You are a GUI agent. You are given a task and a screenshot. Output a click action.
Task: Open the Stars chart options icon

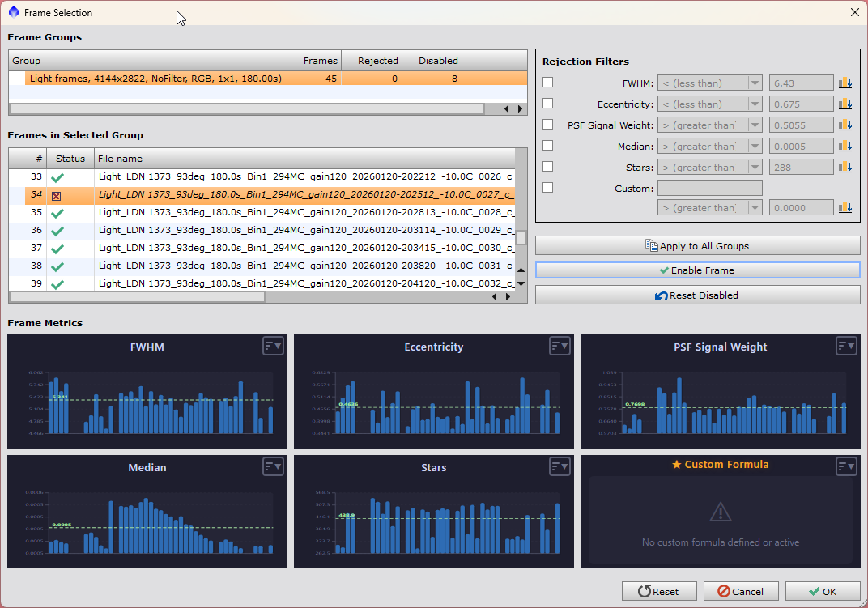[560, 466]
